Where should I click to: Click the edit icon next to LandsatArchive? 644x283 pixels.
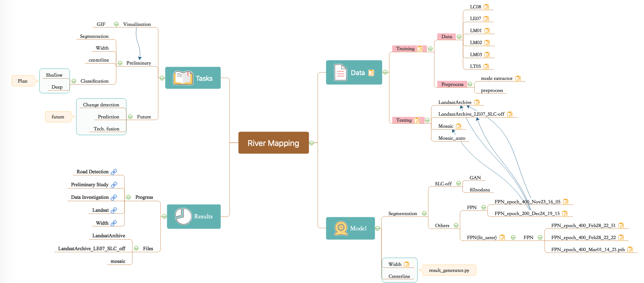[x=477, y=102]
